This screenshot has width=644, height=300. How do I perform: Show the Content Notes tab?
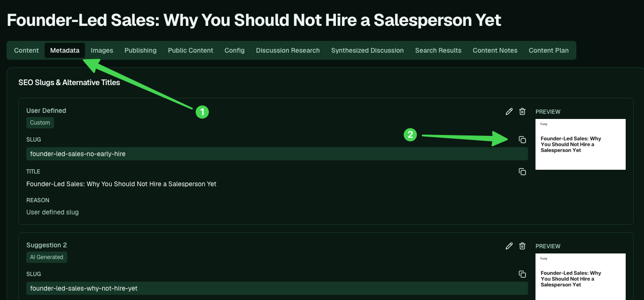point(495,50)
